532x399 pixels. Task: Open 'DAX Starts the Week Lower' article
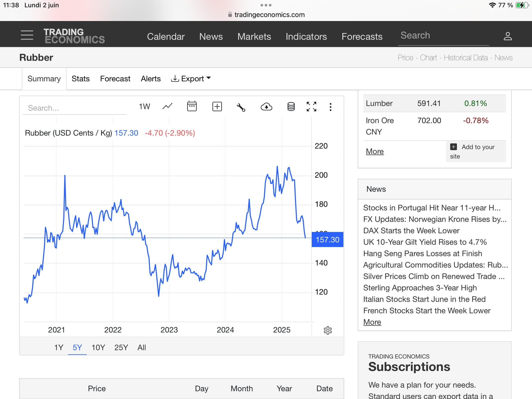[411, 231]
